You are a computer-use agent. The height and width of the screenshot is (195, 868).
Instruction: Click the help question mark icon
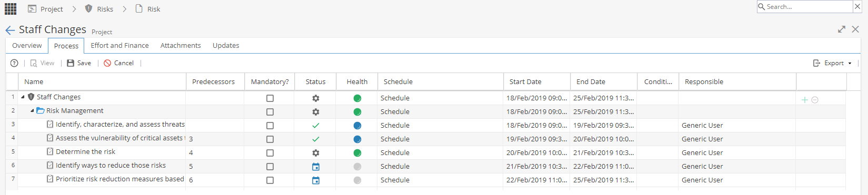pos(14,63)
